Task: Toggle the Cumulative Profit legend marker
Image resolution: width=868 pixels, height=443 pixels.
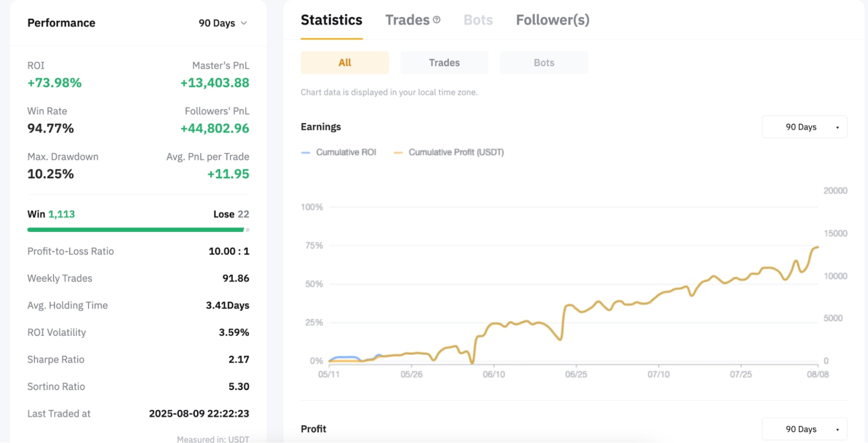Action: (x=398, y=152)
